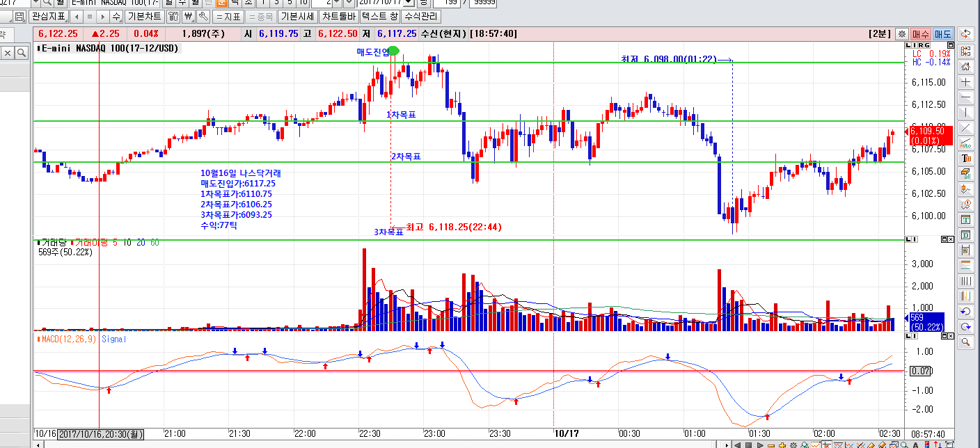
Task: Click the search magnifier in left panel
Action: 22,52
